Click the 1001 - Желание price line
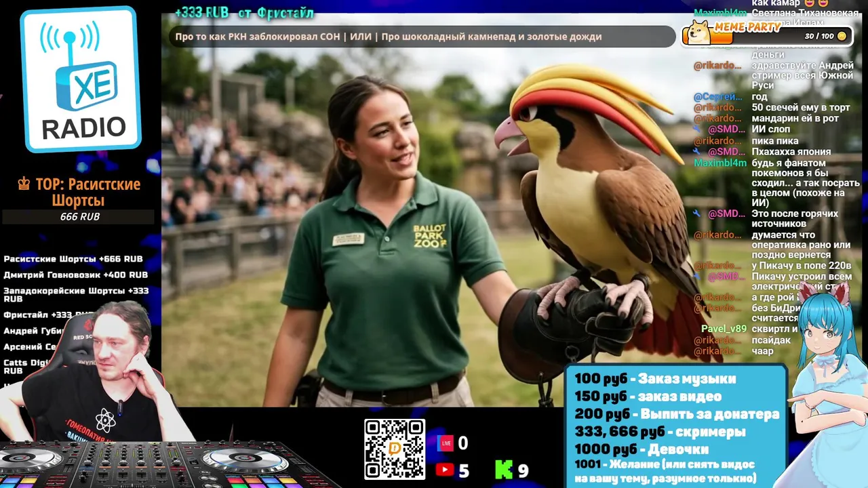The image size is (868, 488). (665, 471)
